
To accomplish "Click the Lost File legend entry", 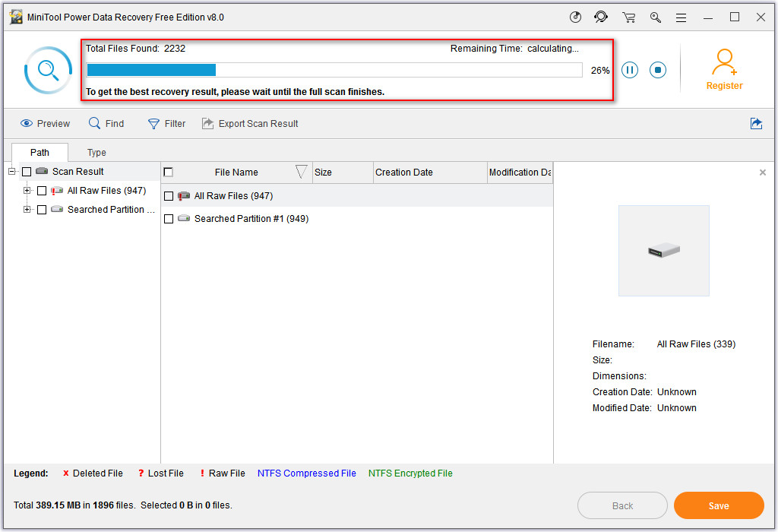I will pyautogui.click(x=161, y=473).
